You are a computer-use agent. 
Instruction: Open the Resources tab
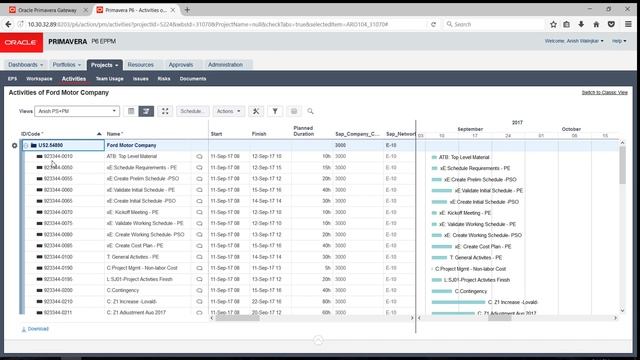coord(141,65)
